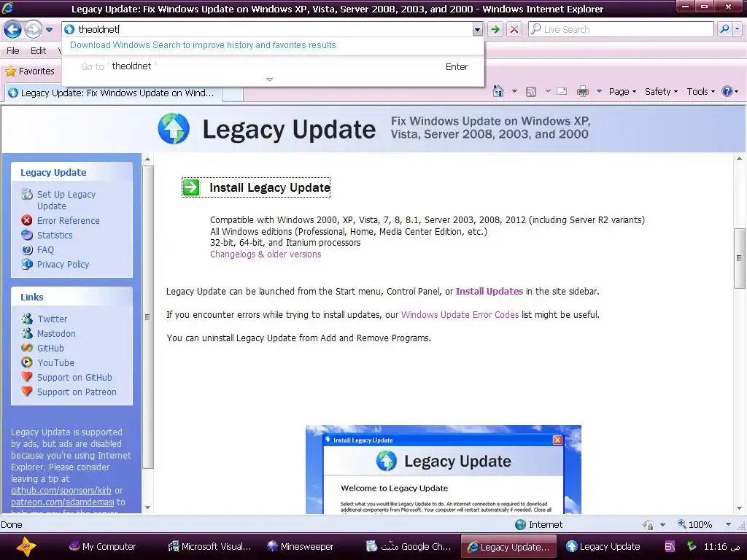Viewport: 747px width, 560px height.
Task: Click the EN language bar indicator
Action: click(x=670, y=547)
